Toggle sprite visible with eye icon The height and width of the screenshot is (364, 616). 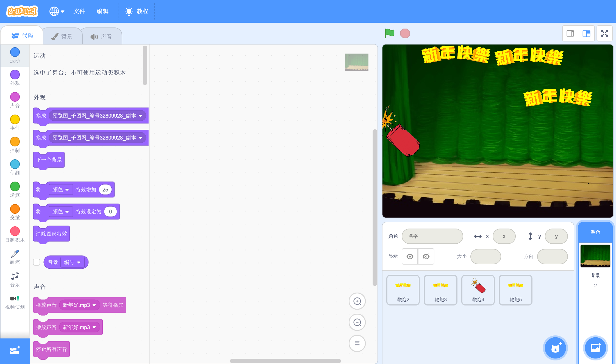point(410,257)
